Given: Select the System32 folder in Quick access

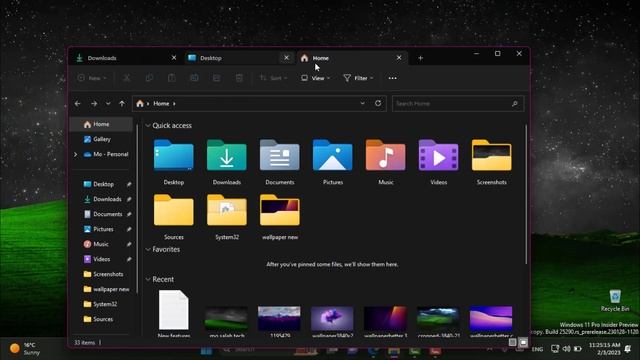Looking at the screenshot, I should pyautogui.click(x=227, y=217).
